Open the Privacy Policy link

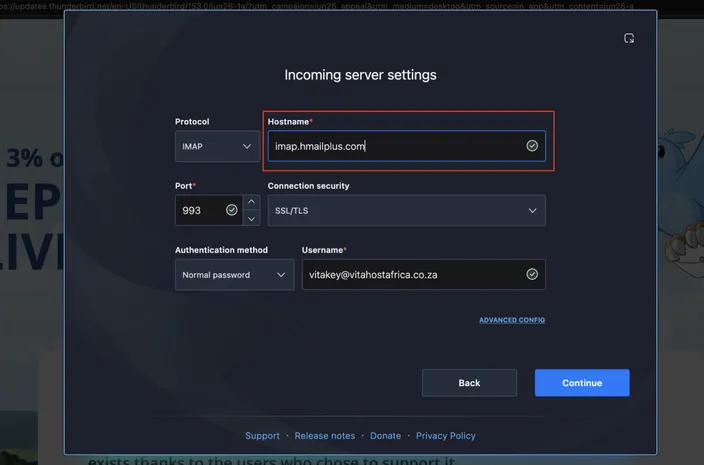(x=445, y=436)
